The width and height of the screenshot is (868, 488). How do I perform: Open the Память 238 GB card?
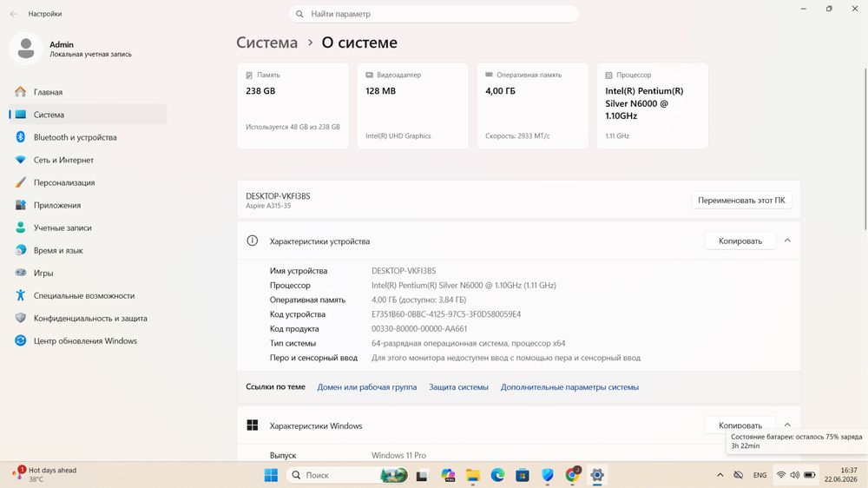pos(293,106)
